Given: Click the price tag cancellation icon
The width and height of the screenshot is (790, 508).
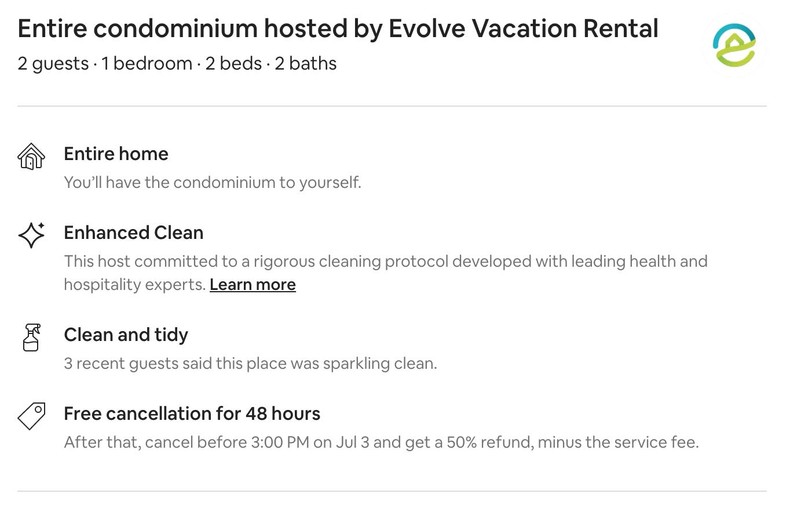Looking at the screenshot, I should point(32,416).
